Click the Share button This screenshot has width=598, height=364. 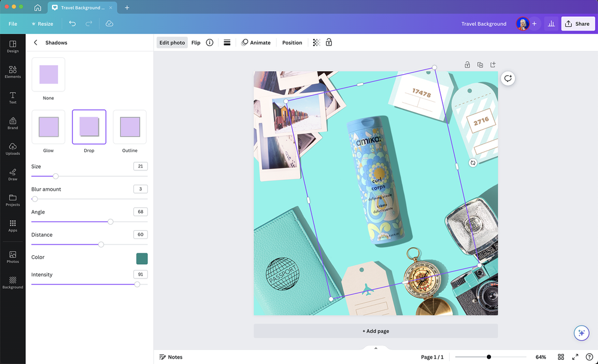[x=577, y=23]
